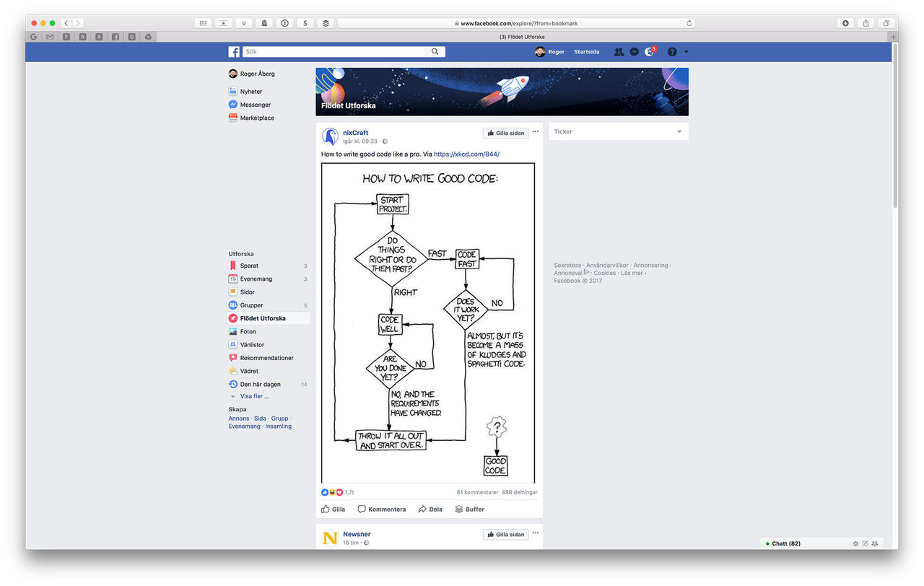Open the quick help question mark icon
This screenshot has height=586, width=924.
[x=672, y=52]
